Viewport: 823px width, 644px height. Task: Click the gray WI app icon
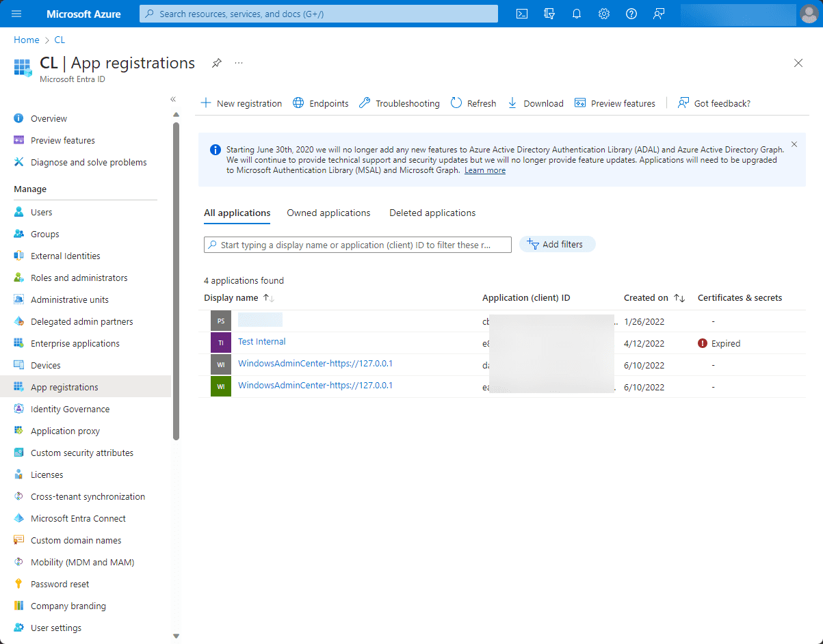point(221,365)
